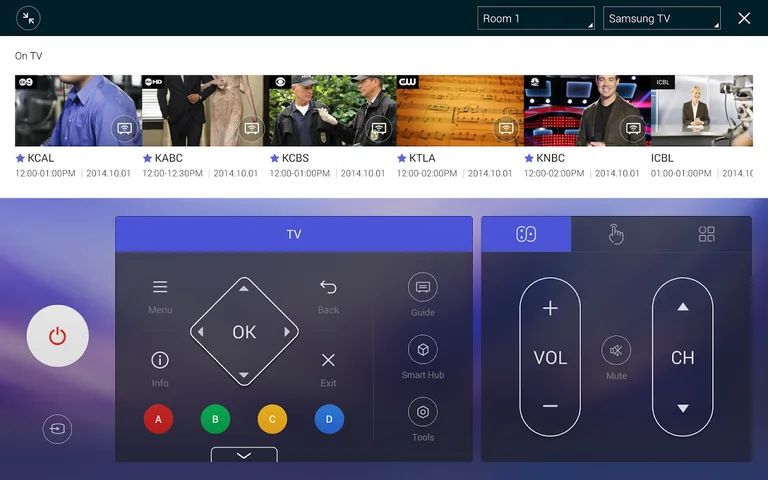Navigate right on the directional pad
This screenshot has width=768, height=480.
[x=287, y=332]
